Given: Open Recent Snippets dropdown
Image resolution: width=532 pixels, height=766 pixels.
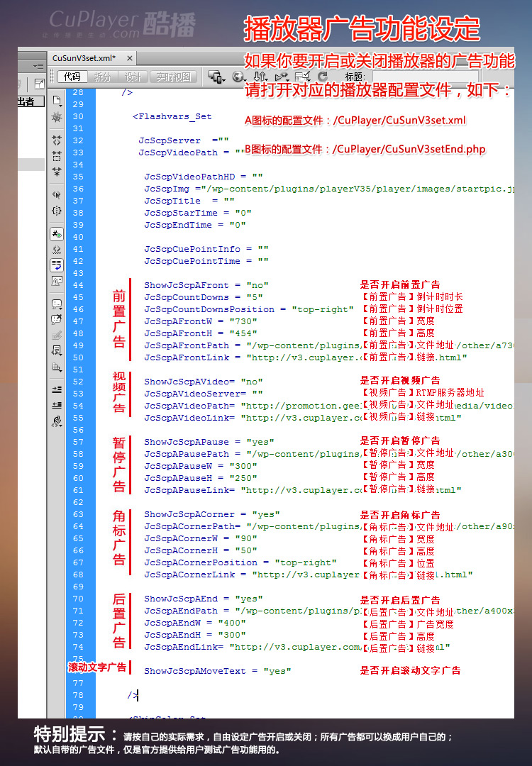Looking at the screenshot, I should [57, 351].
